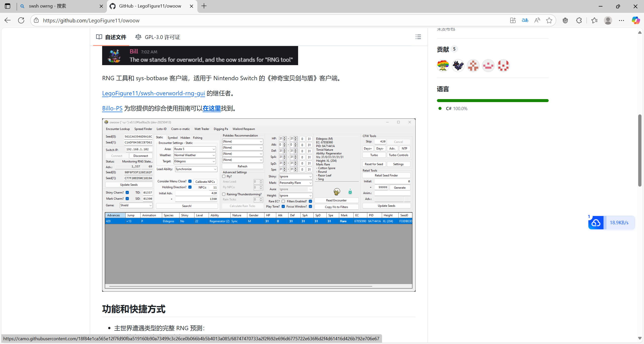This screenshot has width=644, height=344.
Task: Click the first rainbow contributor avatar
Action: [443, 66]
